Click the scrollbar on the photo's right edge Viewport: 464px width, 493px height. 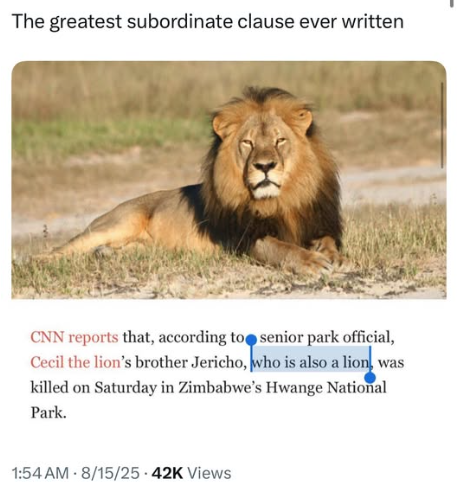point(442,125)
